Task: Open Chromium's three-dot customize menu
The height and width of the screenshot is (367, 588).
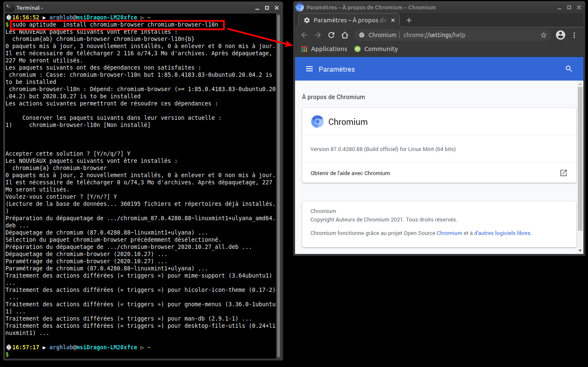Action: coord(574,35)
